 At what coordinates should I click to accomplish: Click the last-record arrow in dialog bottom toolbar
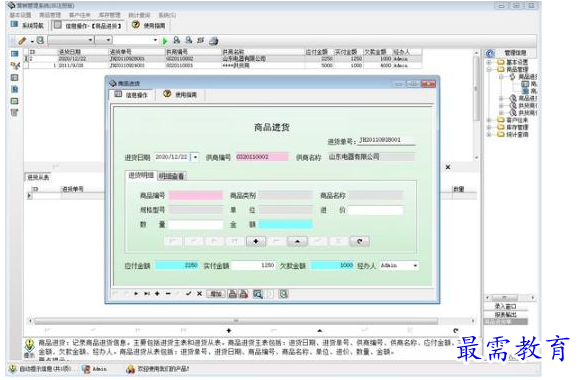click(x=147, y=294)
